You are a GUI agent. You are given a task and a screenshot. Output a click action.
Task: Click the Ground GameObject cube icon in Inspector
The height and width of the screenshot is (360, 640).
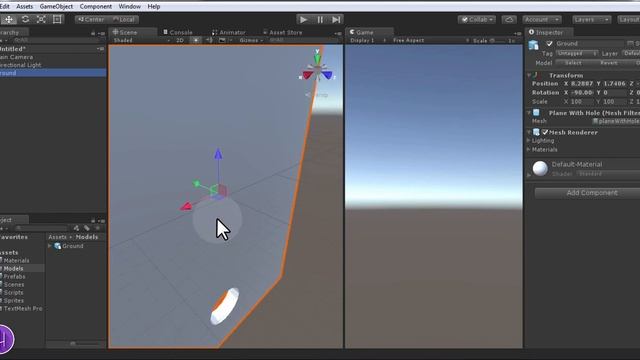(533, 45)
